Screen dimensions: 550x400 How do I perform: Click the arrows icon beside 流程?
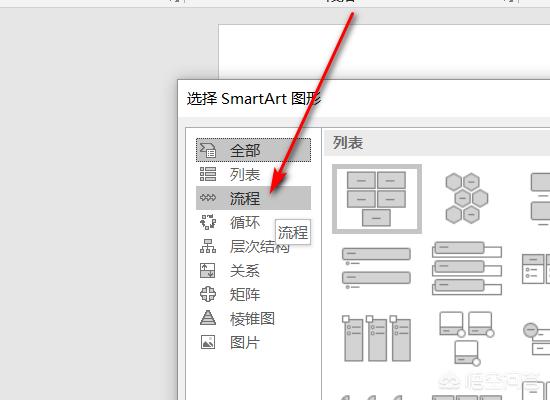coord(208,198)
